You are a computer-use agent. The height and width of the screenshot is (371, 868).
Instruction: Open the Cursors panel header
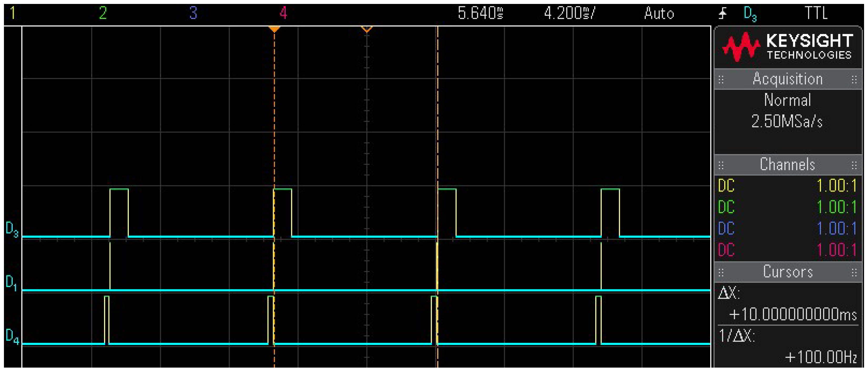(788, 272)
